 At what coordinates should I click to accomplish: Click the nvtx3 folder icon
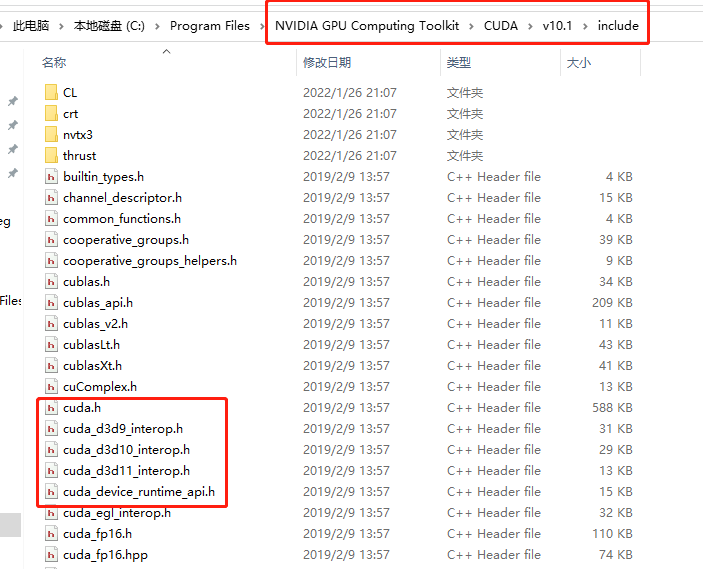pos(51,134)
